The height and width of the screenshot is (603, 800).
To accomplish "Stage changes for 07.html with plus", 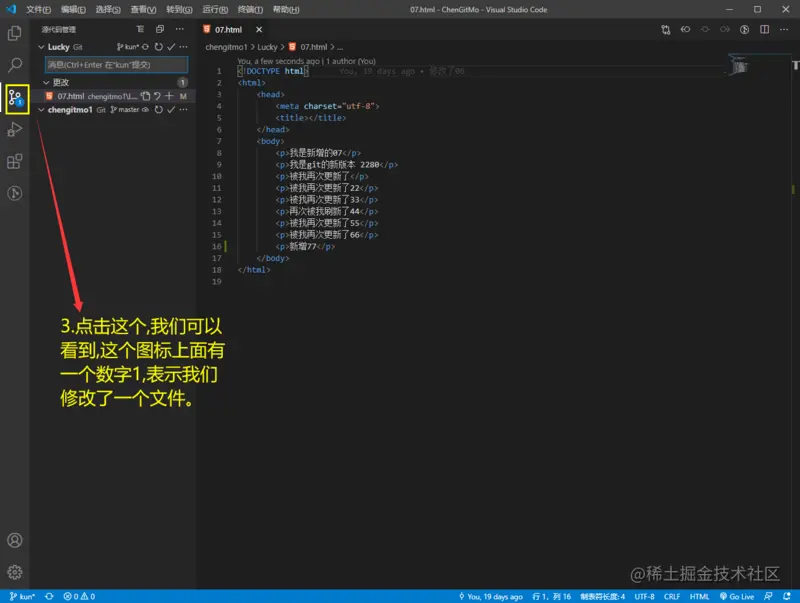I will coord(169,96).
